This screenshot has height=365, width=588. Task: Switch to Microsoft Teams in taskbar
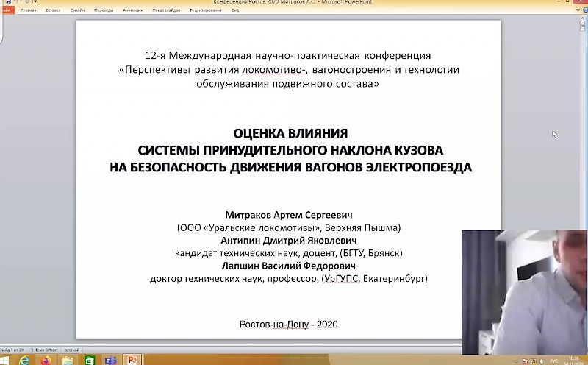click(x=111, y=359)
